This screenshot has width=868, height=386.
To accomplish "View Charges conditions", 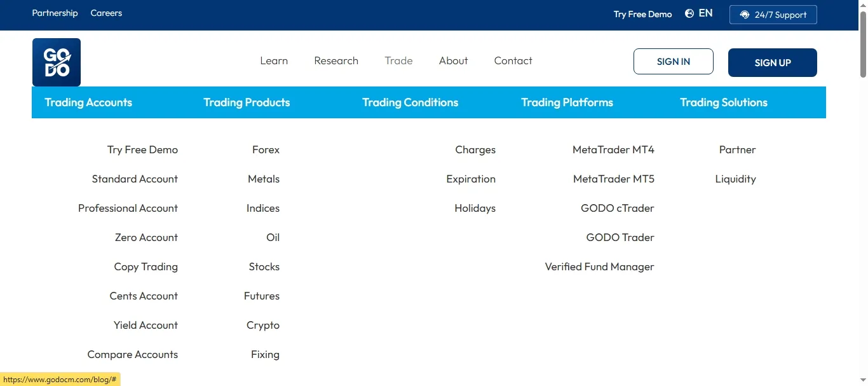I will [x=475, y=150].
